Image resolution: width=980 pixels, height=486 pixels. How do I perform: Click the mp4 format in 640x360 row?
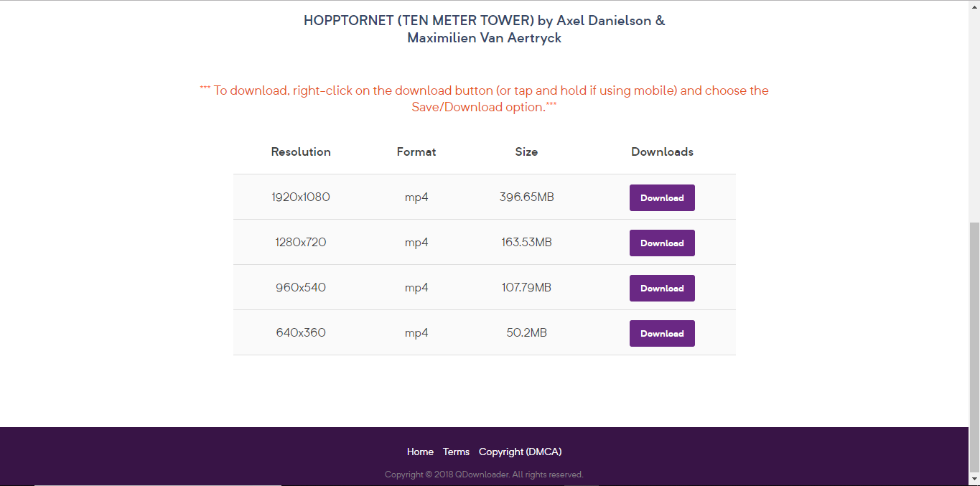pyautogui.click(x=416, y=332)
